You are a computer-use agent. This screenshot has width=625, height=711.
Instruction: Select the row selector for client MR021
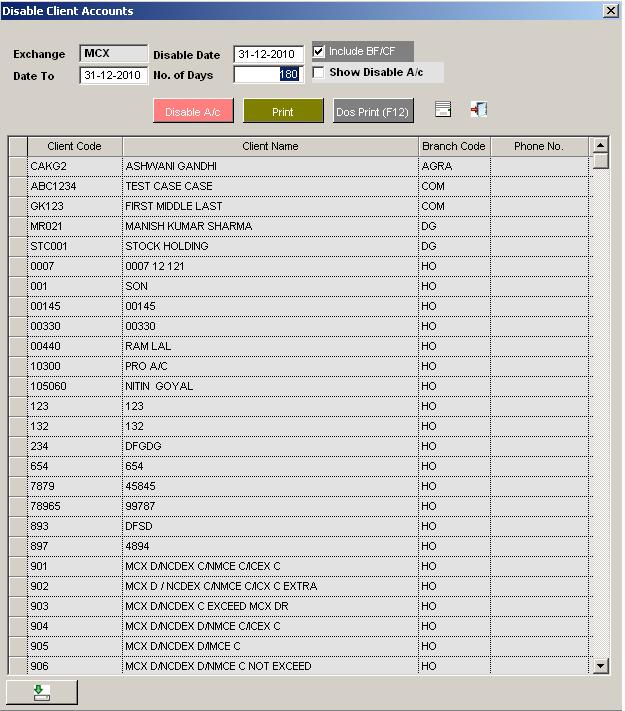(18, 226)
